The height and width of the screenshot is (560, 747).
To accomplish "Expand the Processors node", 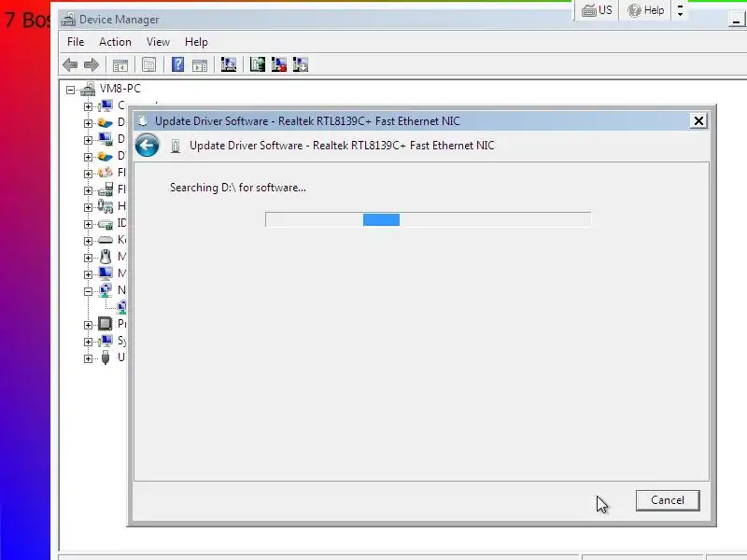I will point(88,325).
